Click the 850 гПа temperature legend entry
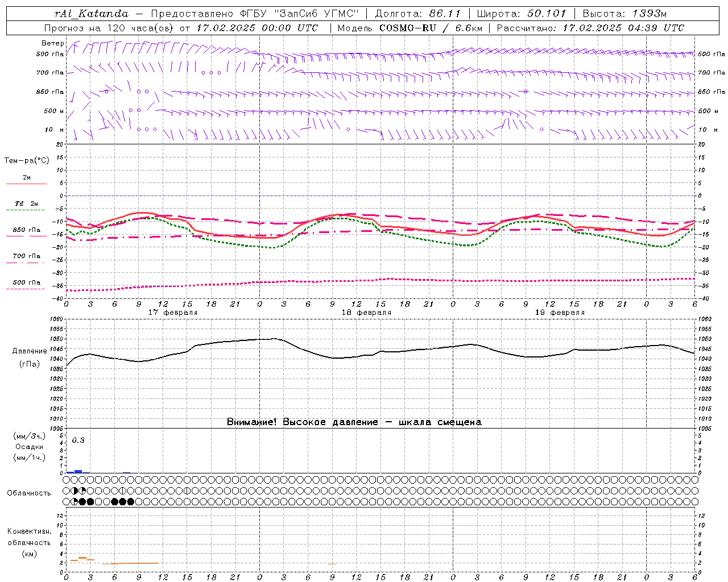Image resolution: width=728 pixels, height=582 pixels. tap(27, 230)
